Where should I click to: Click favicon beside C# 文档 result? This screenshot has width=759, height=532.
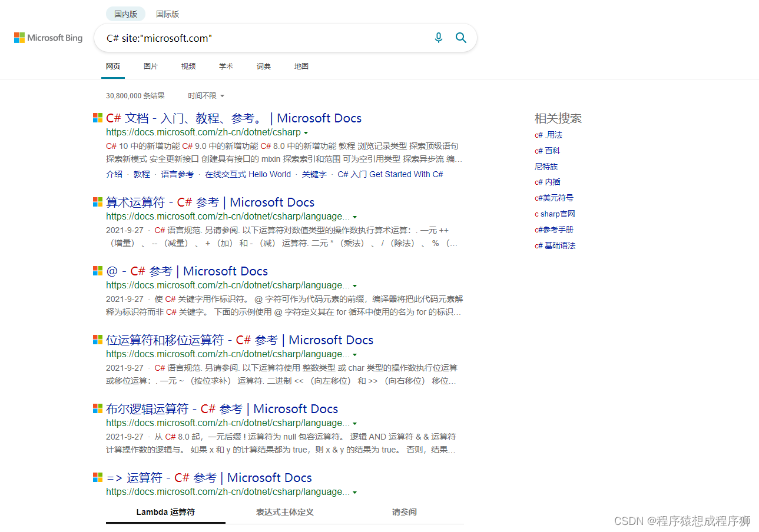point(98,118)
